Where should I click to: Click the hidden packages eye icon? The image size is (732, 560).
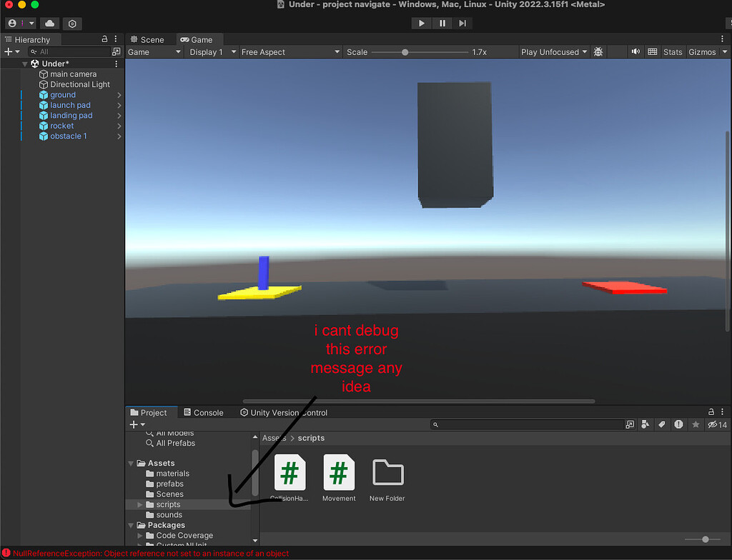[716, 425]
